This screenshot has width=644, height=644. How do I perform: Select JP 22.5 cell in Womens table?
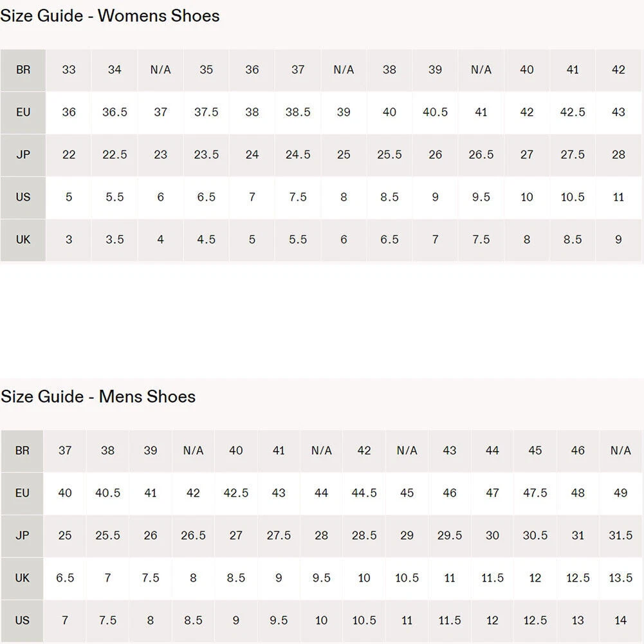[x=115, y=154]
